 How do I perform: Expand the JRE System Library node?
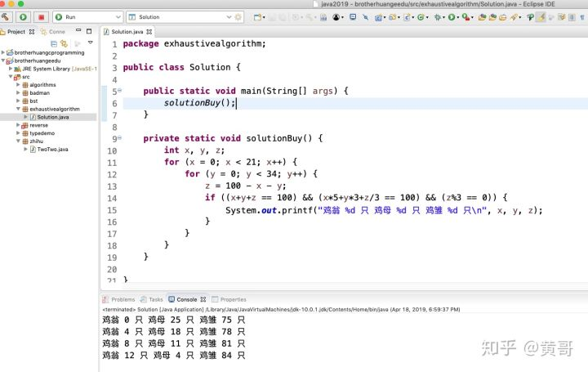pyautogui.click(x=11, y=69)
